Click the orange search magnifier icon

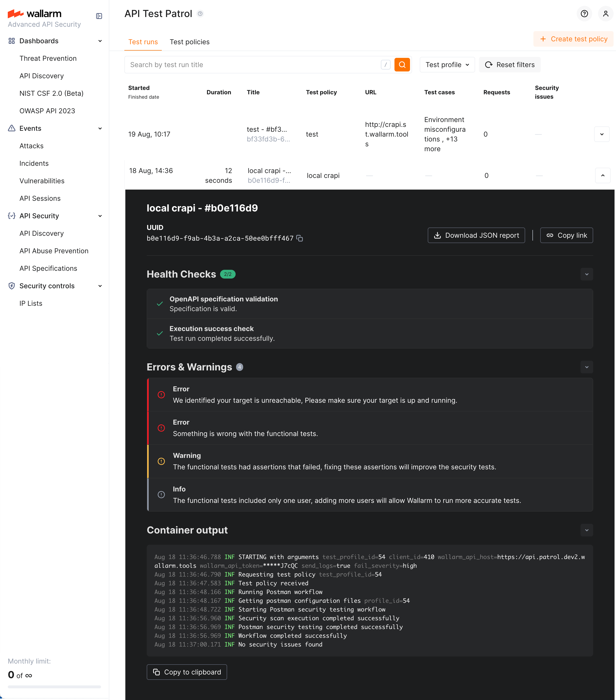coord(402,64)
